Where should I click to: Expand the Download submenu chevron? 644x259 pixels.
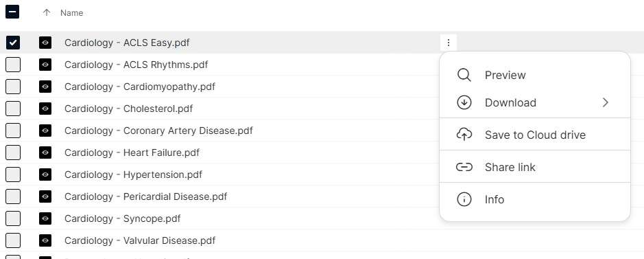click(606, 102)
